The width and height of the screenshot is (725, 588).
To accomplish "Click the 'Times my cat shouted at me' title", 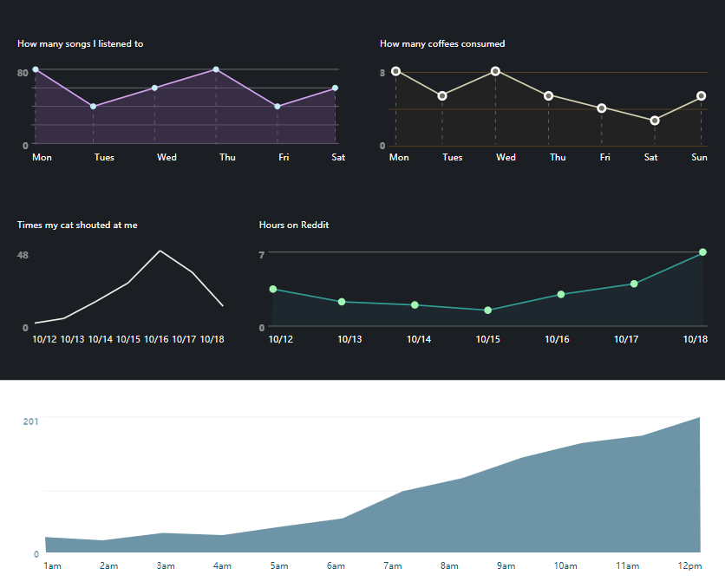I will (x=77, y=225).
